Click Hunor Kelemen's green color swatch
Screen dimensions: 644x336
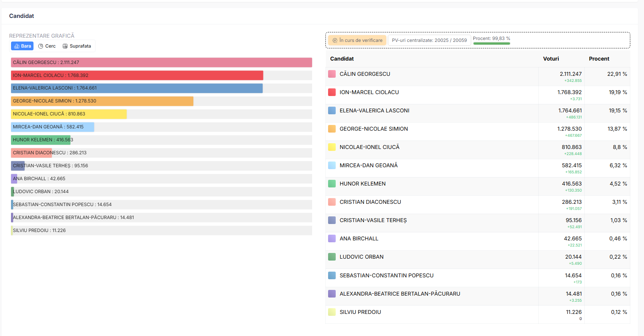[332, 184]
